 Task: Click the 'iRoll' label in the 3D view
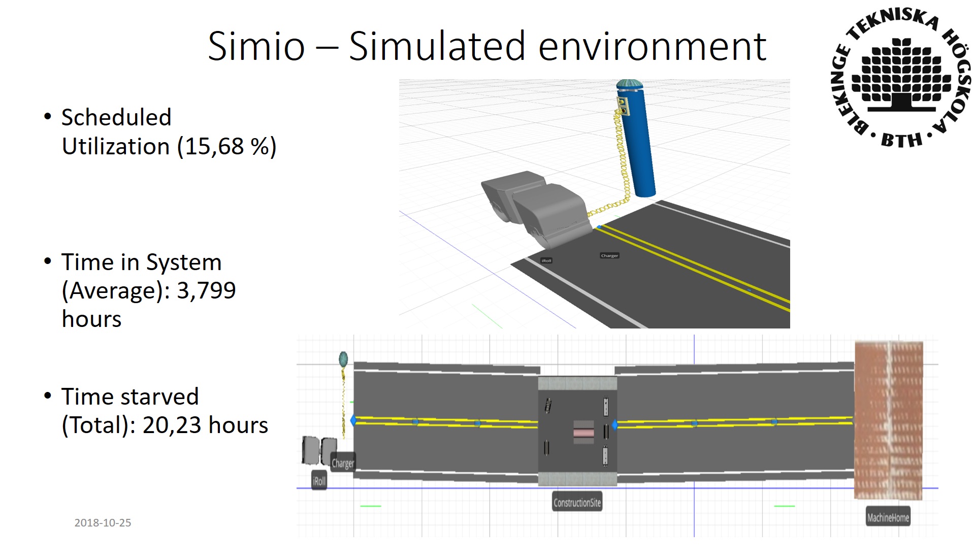[546, 260]
